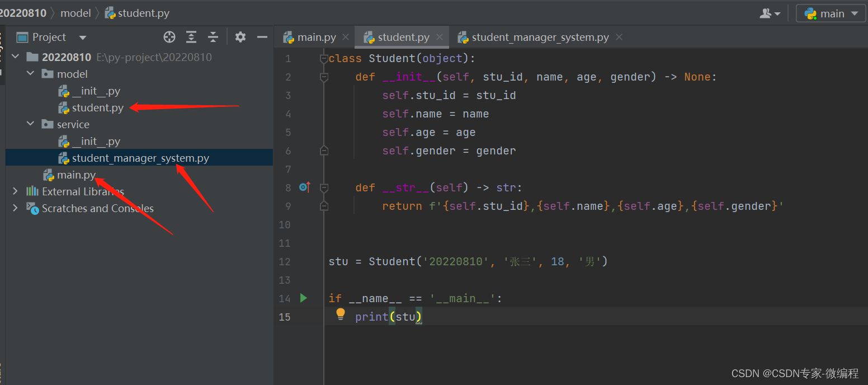Click the green run gutter arrow
Image resolution: width=868 pixels, height=385 pixels.
coord(304,298)
